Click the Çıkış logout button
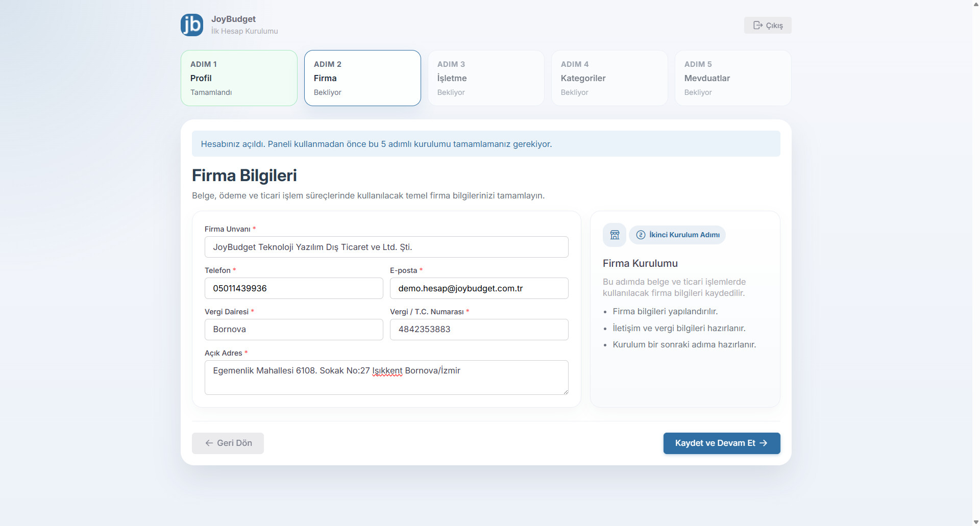The height and width of the screenshot is (526, 980). click(x=768, y=26)
